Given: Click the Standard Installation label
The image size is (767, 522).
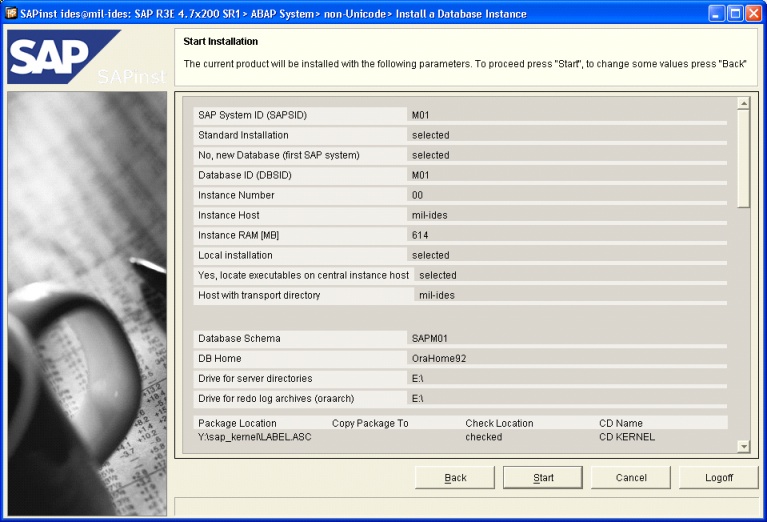Looking at the screenshot, I should coord(243,135).
